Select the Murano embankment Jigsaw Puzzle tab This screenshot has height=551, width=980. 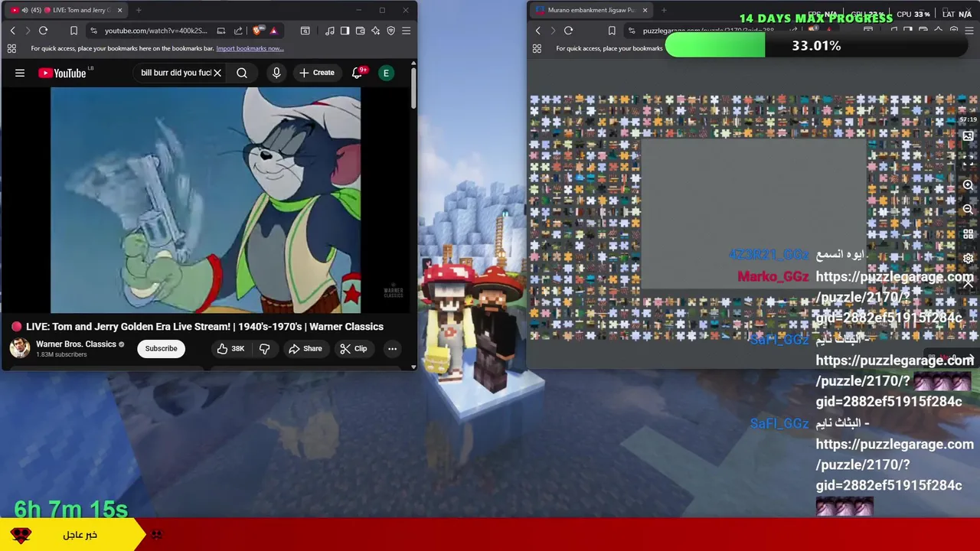(590, 10)
